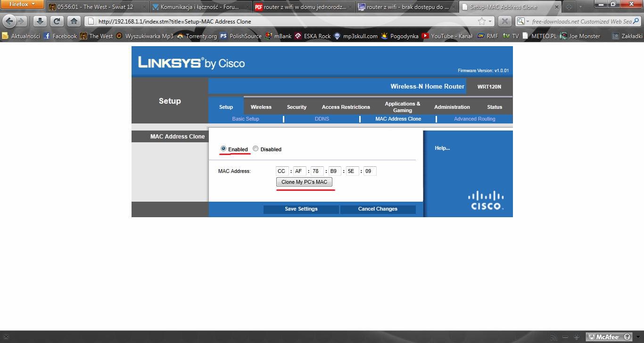Go to the Home page icon
Screen dimensions: 644x343
(74, 21)
